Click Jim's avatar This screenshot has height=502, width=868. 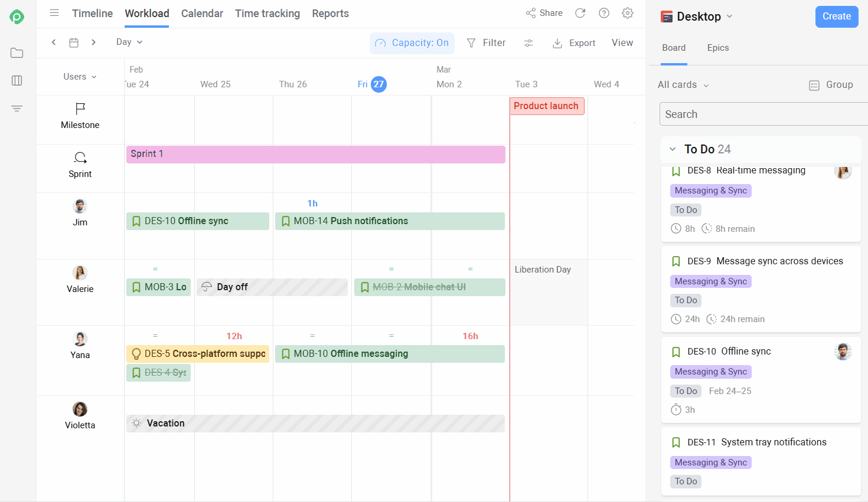click(x=80, y=206)
